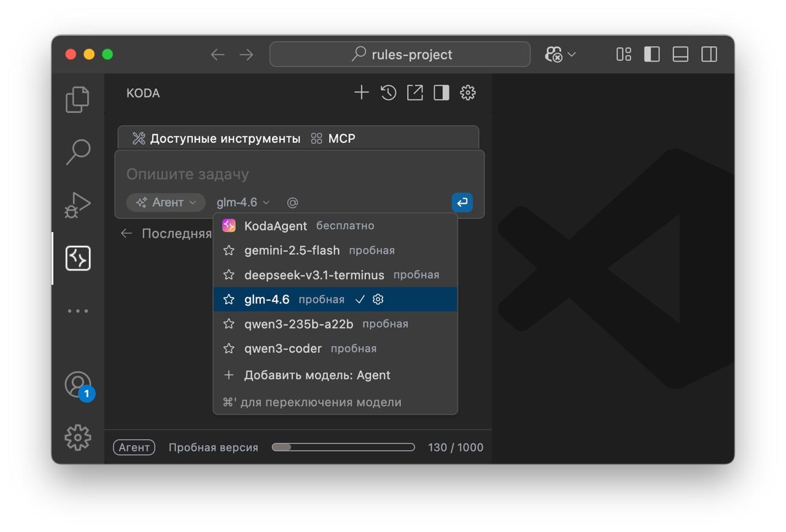Screen dimensions: 786x532
Task: Open the Accounts icon with notification badge
Action: pos(77,385)
